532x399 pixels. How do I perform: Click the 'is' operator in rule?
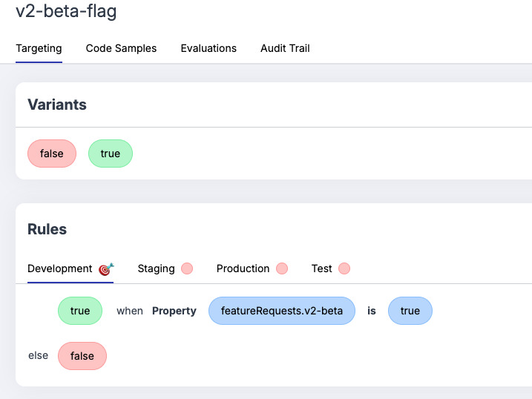point(372,311)
